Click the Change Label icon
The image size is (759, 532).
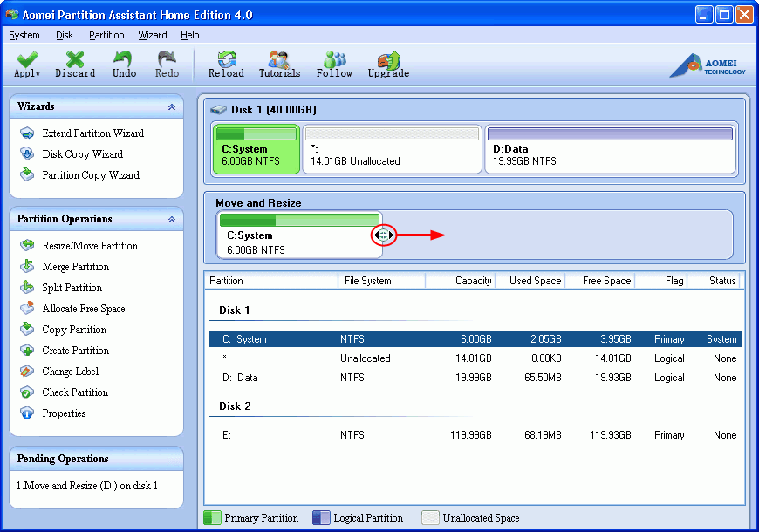pos(27,372)
